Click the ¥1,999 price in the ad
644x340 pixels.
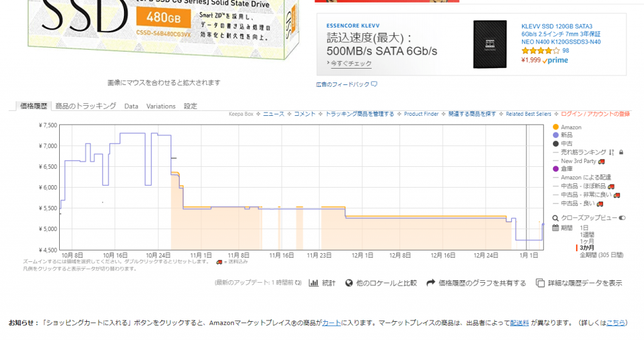[x=531, y=60]
